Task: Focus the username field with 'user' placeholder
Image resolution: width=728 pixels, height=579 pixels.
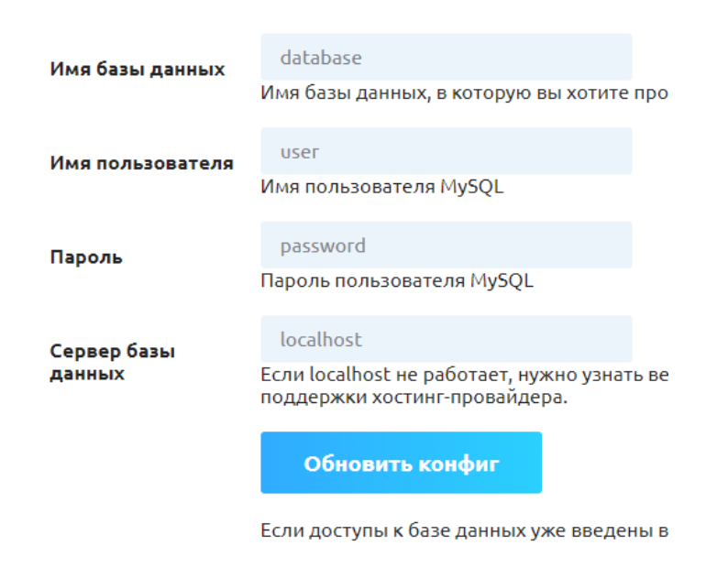Action: coord(446,151)
